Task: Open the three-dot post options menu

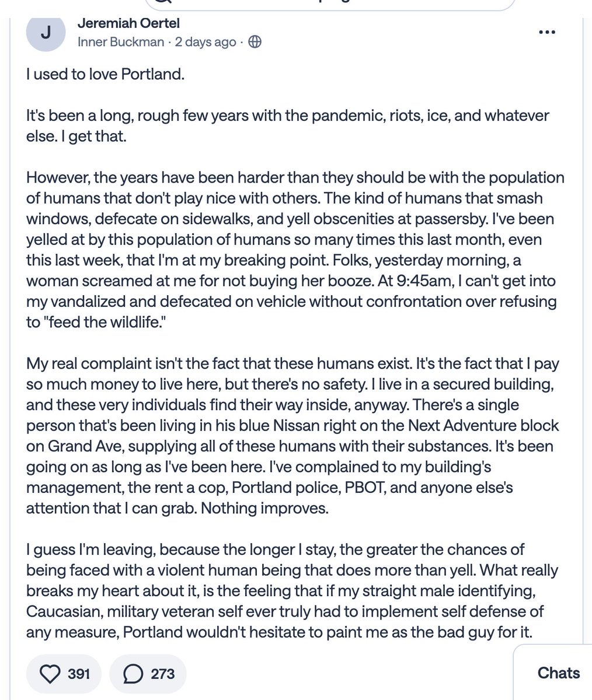Action: 546,33
